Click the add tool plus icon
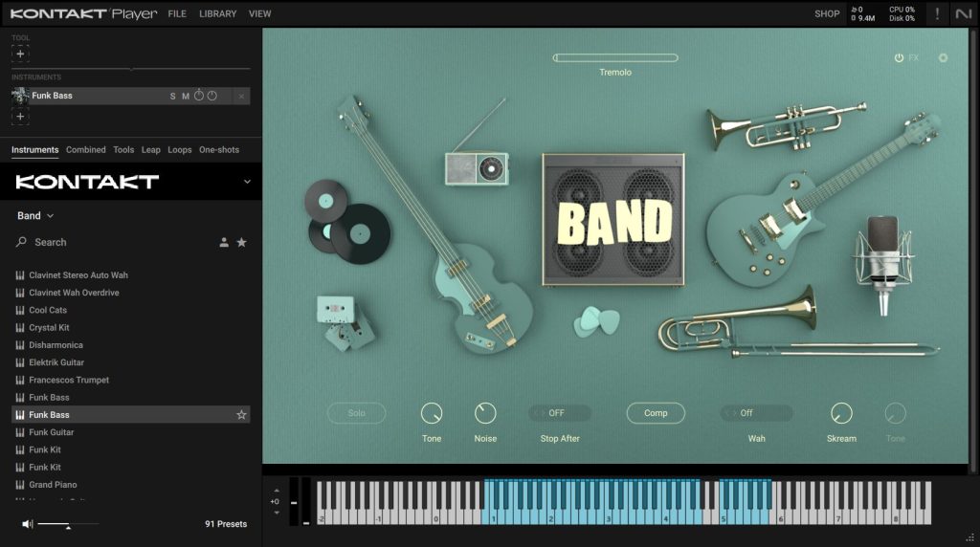The image size is (980, 547). coord(20,54)
